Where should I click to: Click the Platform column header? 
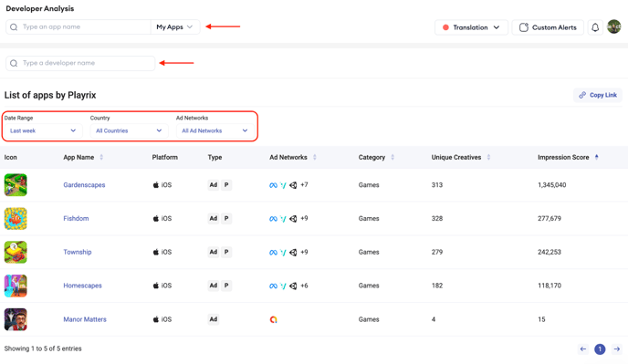(x=164, y=158)
